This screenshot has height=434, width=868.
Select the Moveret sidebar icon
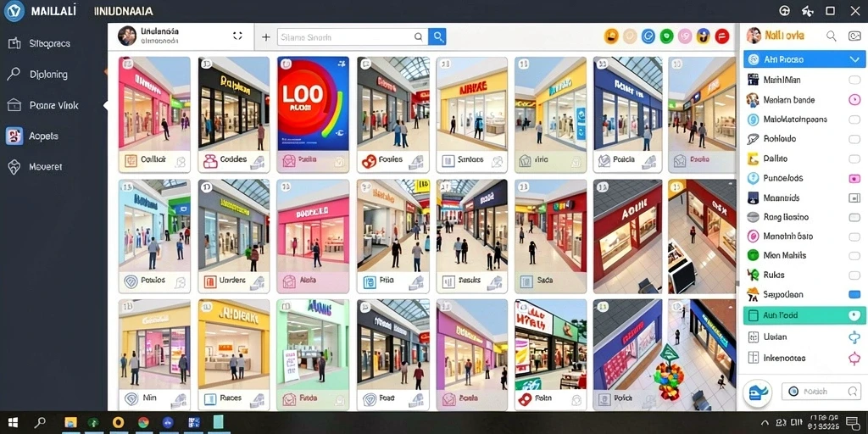point(14,166)
